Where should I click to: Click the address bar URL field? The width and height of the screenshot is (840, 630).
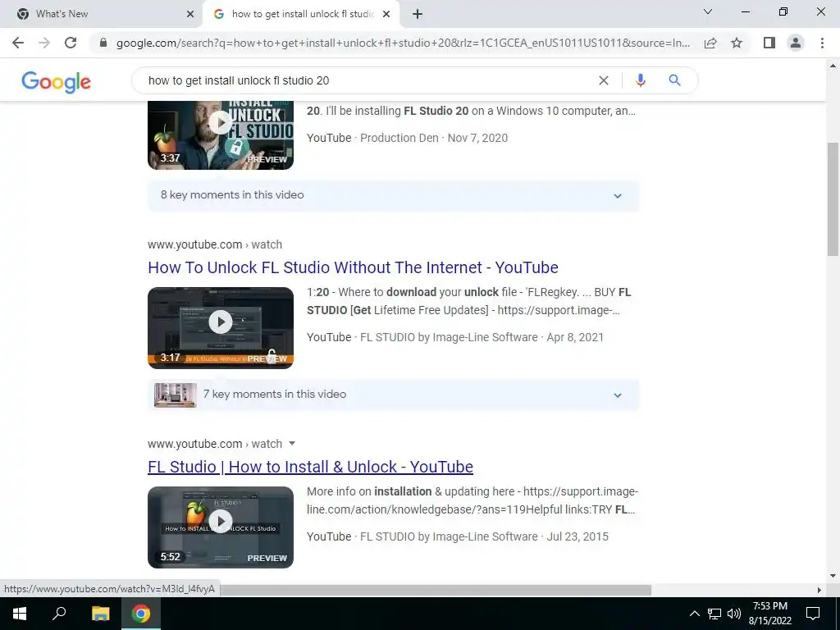[x=403, y=43]
